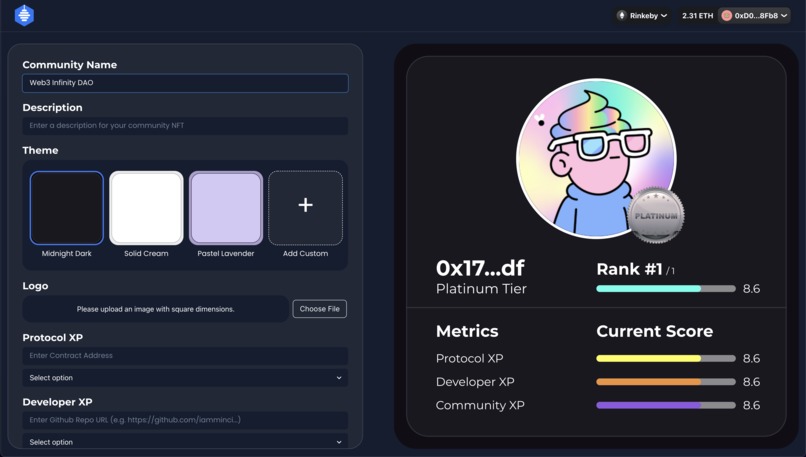This screenshot has width=806, height=457.
Task: Click the holographic avatar NFT image
Action: coord(596,158)
